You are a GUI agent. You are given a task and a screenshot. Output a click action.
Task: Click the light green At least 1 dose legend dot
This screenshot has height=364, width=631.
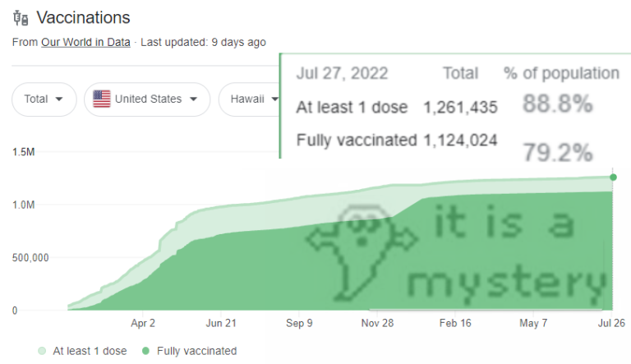[42, 351]
